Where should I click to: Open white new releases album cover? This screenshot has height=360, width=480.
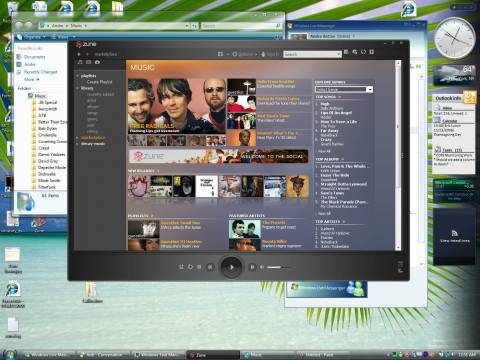[207, 186]
